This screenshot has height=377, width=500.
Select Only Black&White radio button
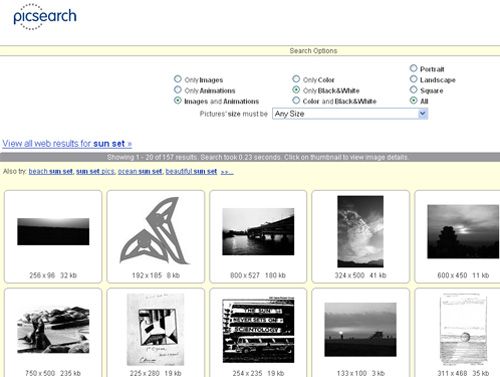(296, 90)
